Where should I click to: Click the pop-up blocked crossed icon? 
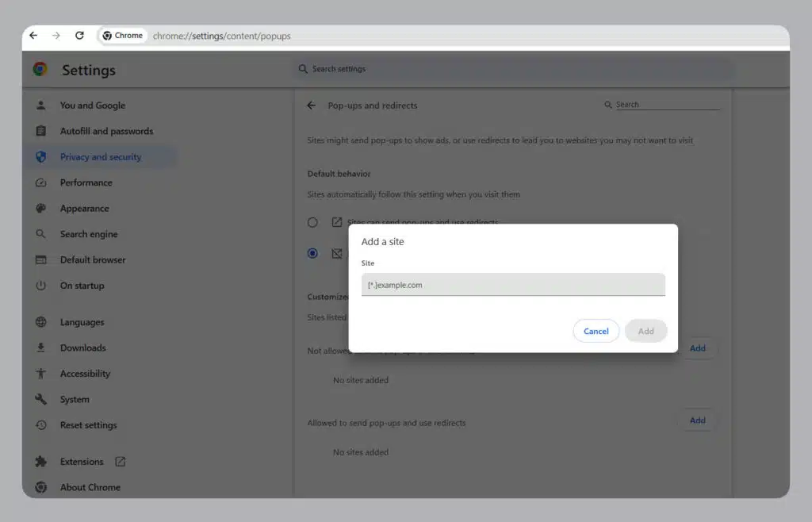[x=336, y=253]
